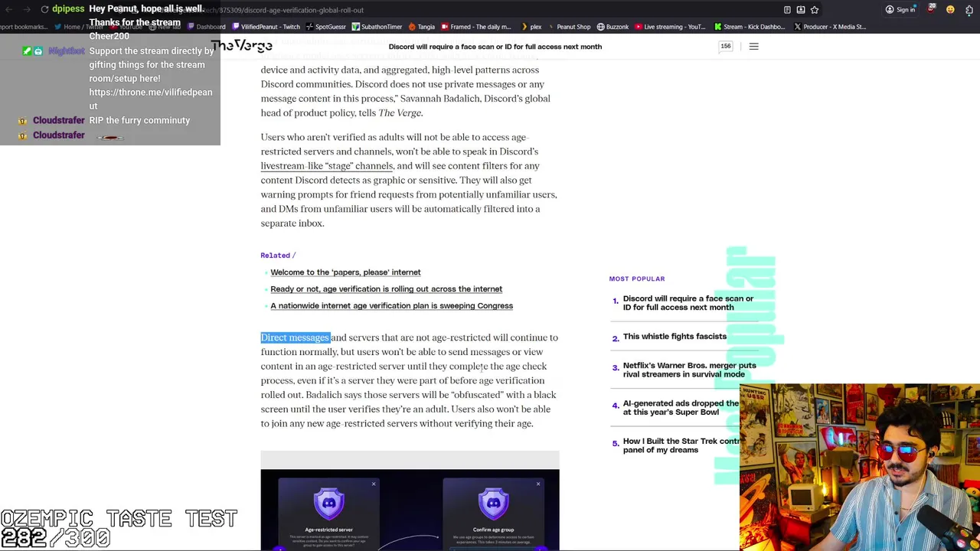Open 'Welcome to the papers, please internet' link
The width and height of the screenshot is (980, 551).
345,272
